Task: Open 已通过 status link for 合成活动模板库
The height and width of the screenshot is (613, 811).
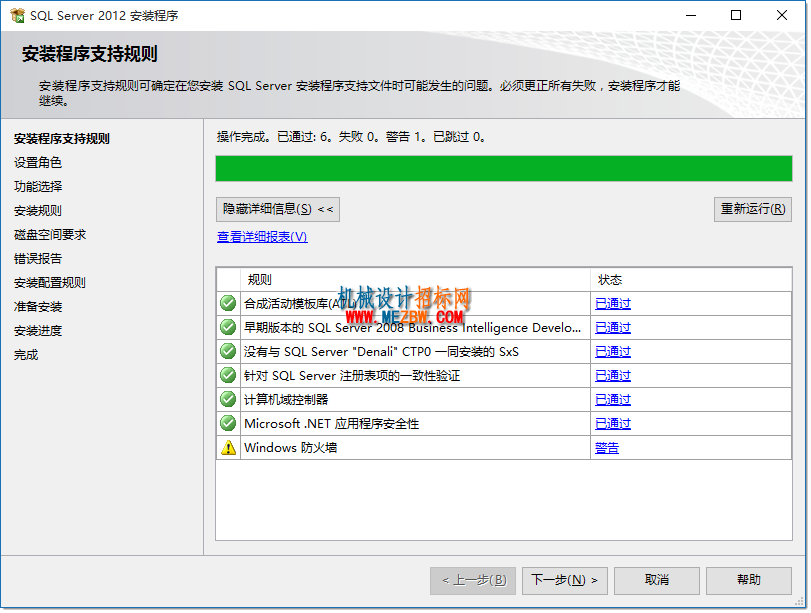Action: [613, 304]
